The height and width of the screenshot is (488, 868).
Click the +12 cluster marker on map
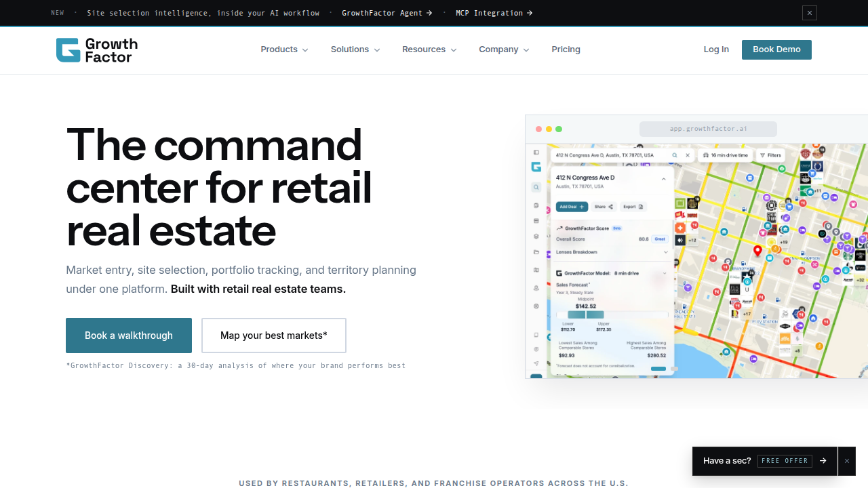(692, 240)
